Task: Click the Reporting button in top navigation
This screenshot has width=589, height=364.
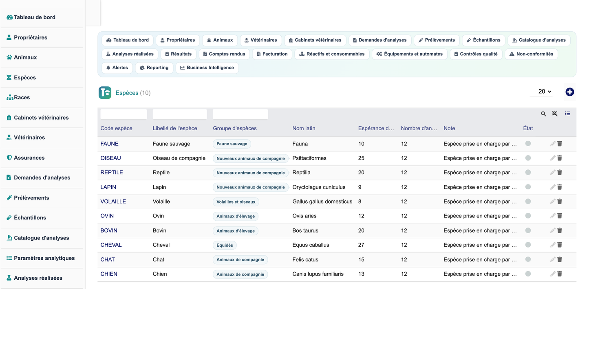Action: (154, 68)
